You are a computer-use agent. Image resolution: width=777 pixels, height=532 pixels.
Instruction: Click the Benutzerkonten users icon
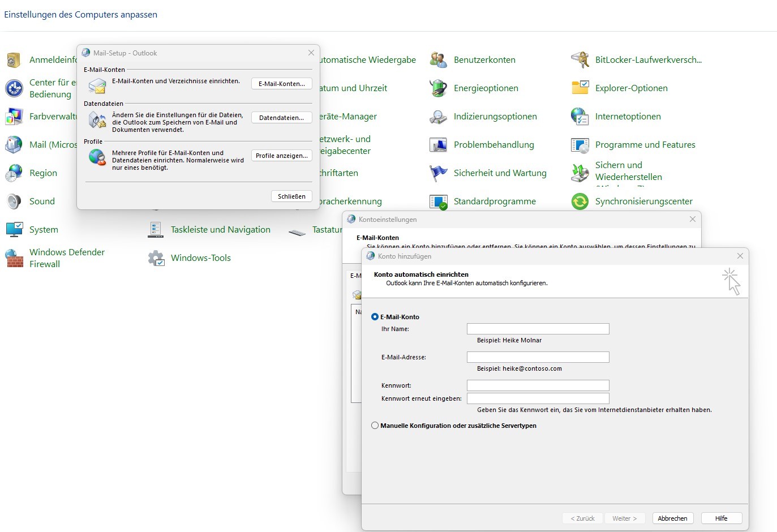439,60
